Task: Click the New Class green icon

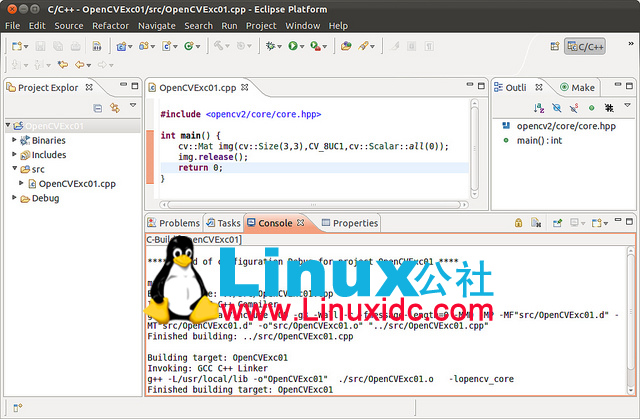Action: coord(189,46)
